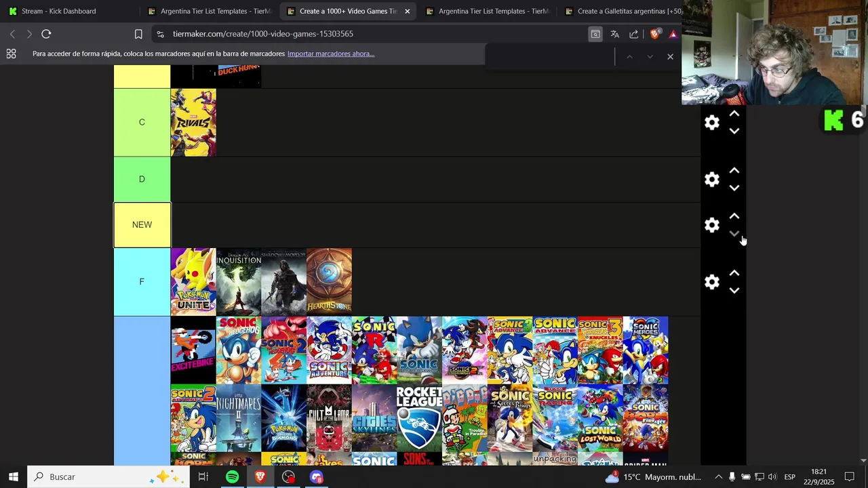The height and width of the screenshot is (488, 868).
Task: Move tier C row up
Action: (734, 114)
